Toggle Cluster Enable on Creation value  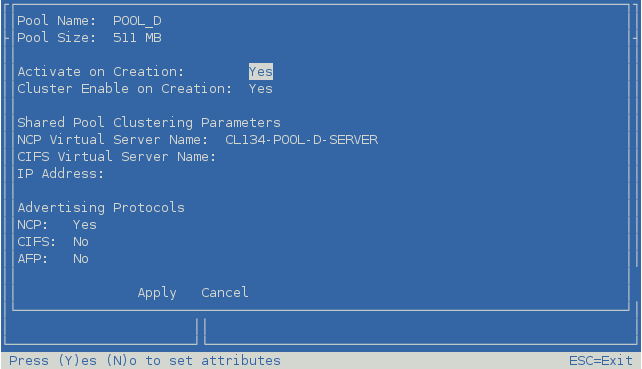click(261, 89)
